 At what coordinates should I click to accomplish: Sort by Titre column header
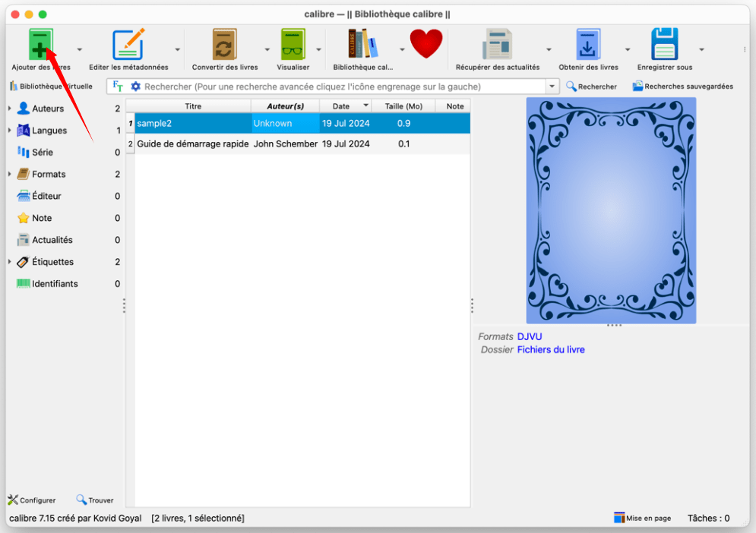tap(193, 106)
